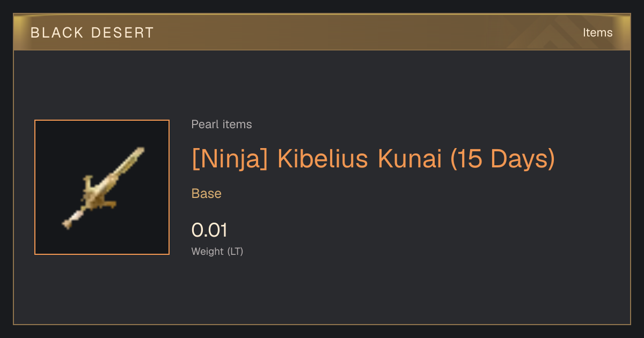Select the Base enhancement level label

207,194
